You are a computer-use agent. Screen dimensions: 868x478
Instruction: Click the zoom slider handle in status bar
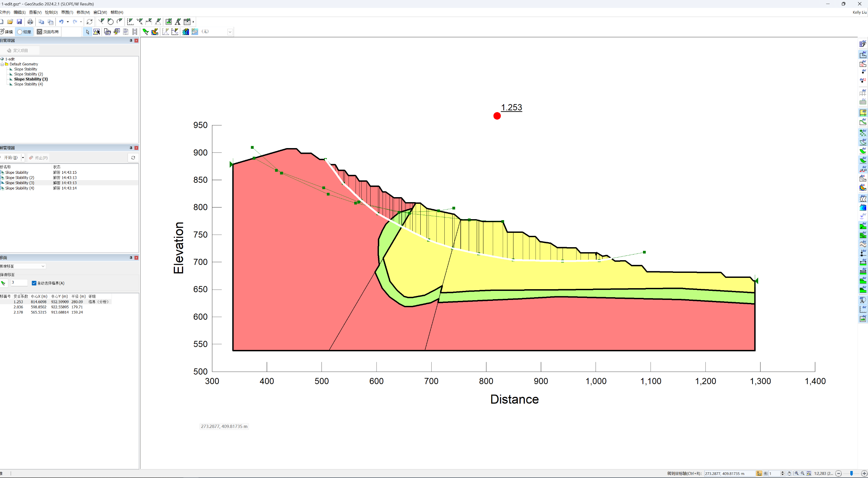pos(852,473)
